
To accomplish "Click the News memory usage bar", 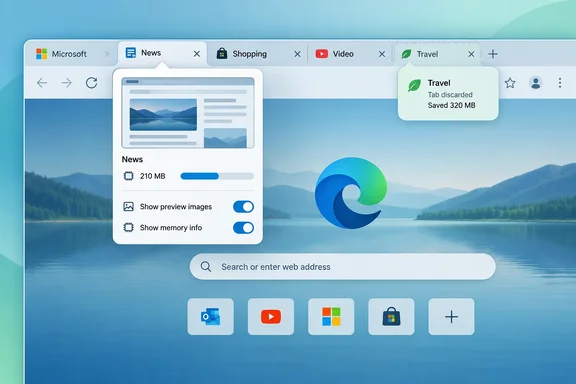I will 217,176.
